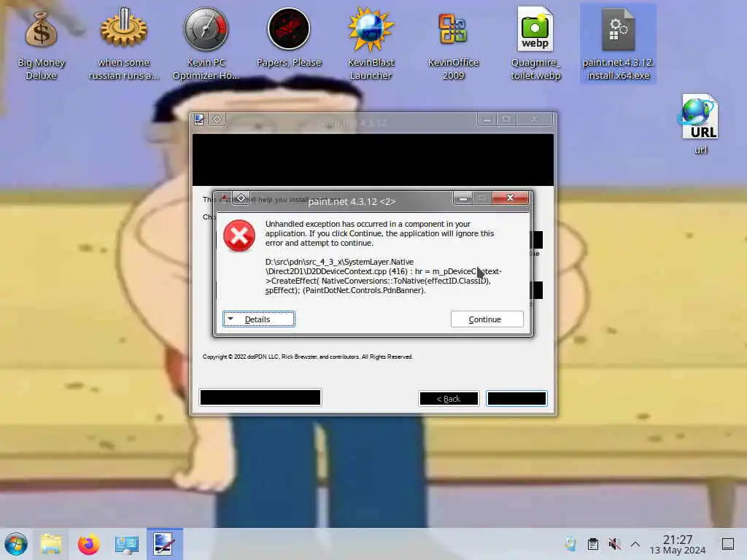Open the system settings taskbar icon
Image resolution: width=747 pixels, height=560 pixels.
(126, 544)
